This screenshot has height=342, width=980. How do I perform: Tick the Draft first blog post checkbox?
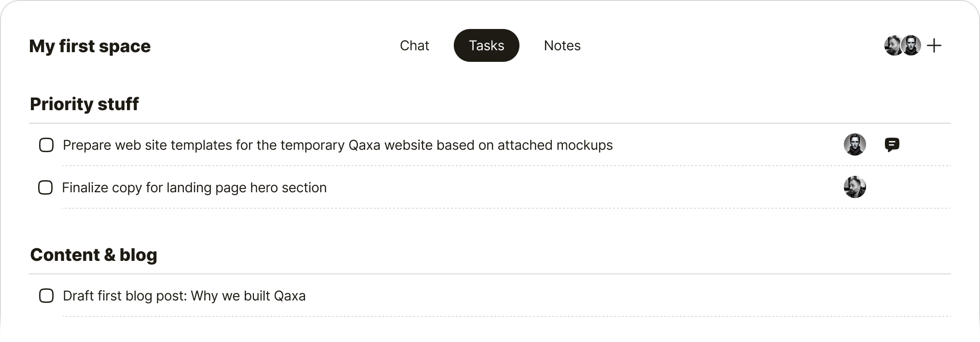point(46,296)
